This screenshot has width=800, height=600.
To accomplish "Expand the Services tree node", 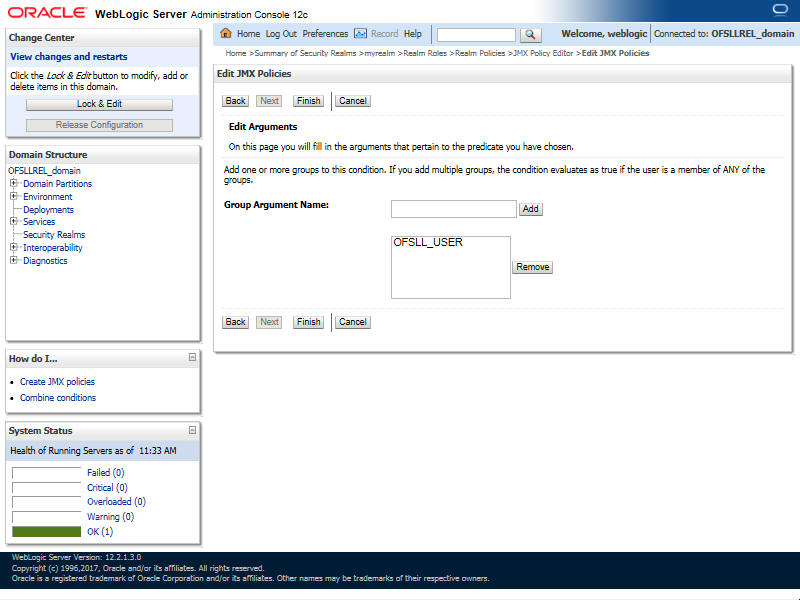I will pyautogui.click(x=14, y=221).
